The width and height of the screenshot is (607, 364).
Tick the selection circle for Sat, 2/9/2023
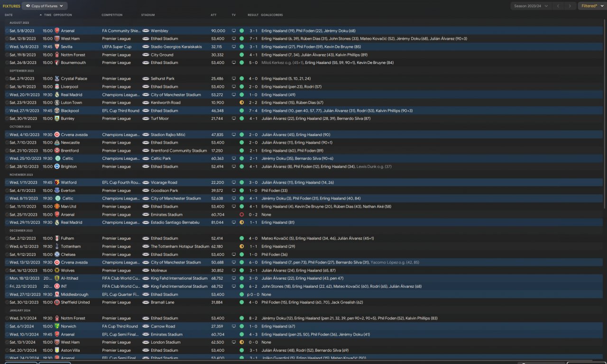(7, 79)
